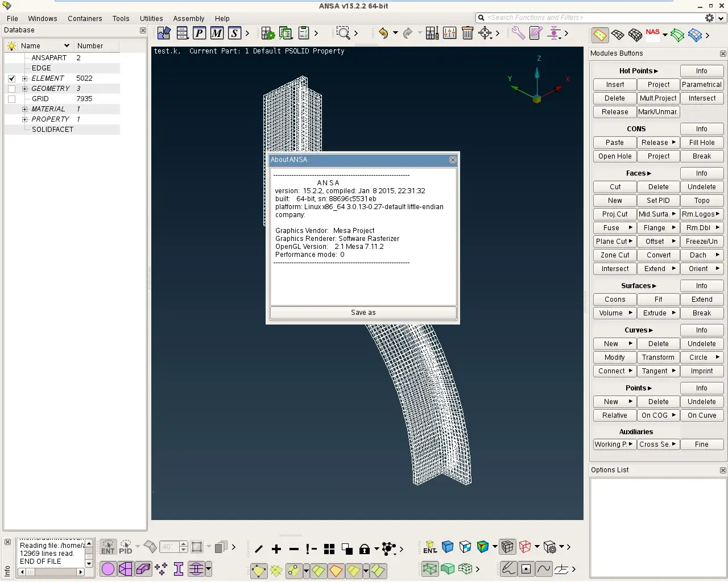Click the trash can delete icon

(x=468, y=34)
